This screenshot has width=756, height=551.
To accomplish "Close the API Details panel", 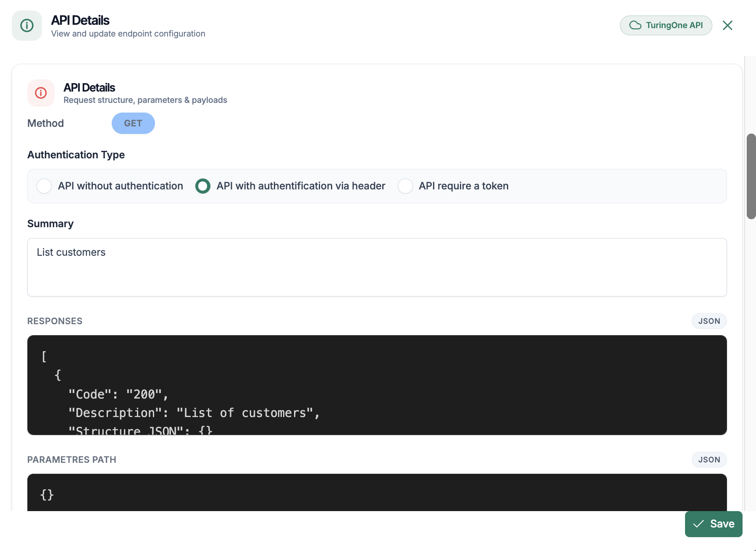I will (x=727, y=26).
